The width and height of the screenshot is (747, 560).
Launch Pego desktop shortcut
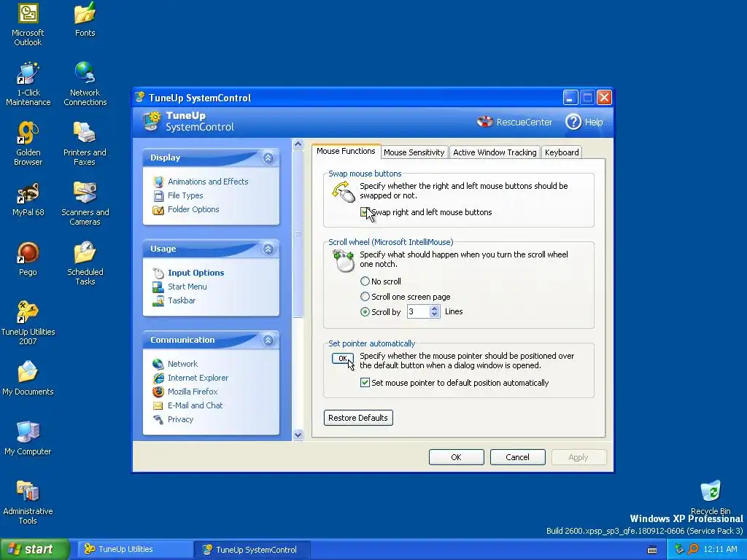[x=28, y=253]
